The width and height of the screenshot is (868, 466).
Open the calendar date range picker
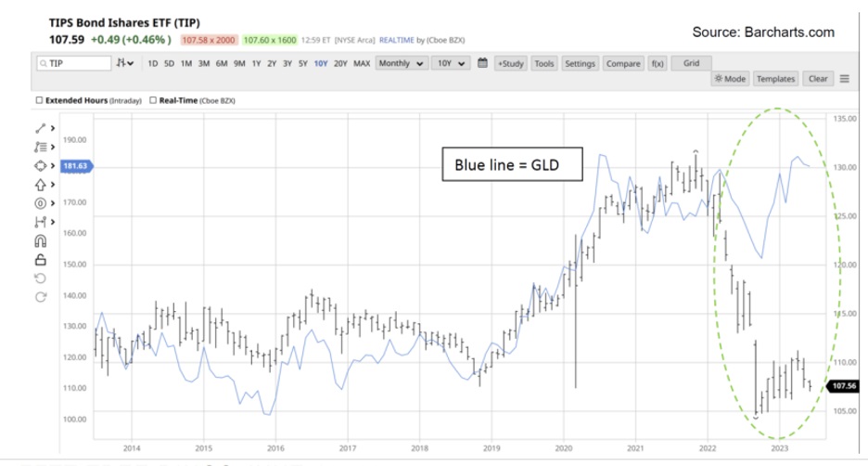482,63
